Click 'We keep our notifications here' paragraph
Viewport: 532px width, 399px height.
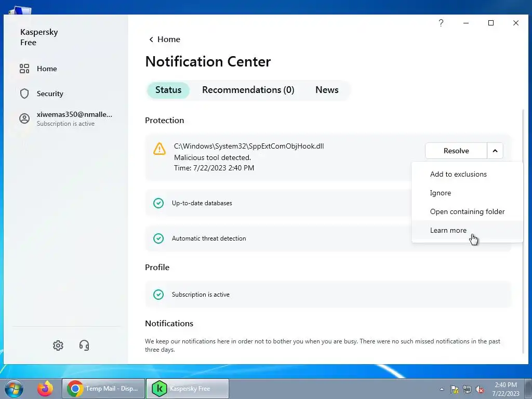pos(322,345)
